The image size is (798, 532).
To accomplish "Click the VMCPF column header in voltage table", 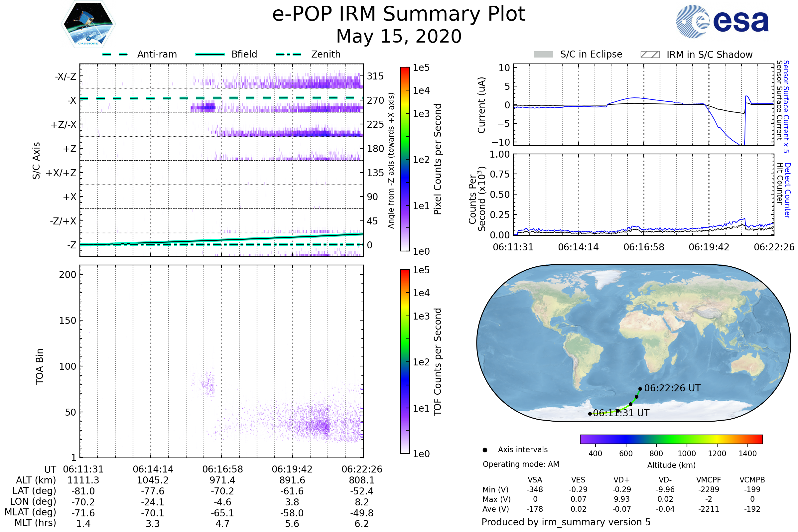I will pos(709,480).
